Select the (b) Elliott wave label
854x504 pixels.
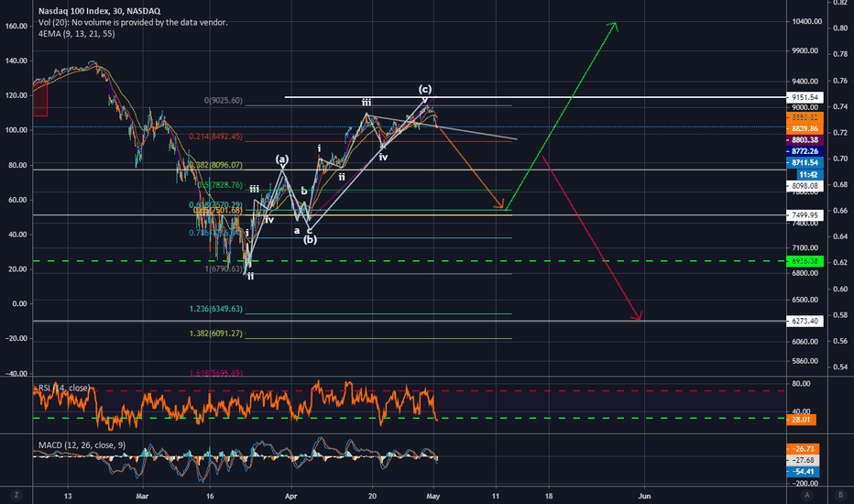[x=310, y=239]
